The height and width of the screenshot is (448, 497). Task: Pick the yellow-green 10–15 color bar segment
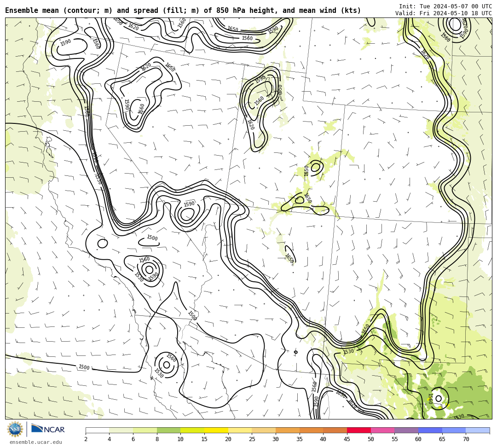[192, 430]
